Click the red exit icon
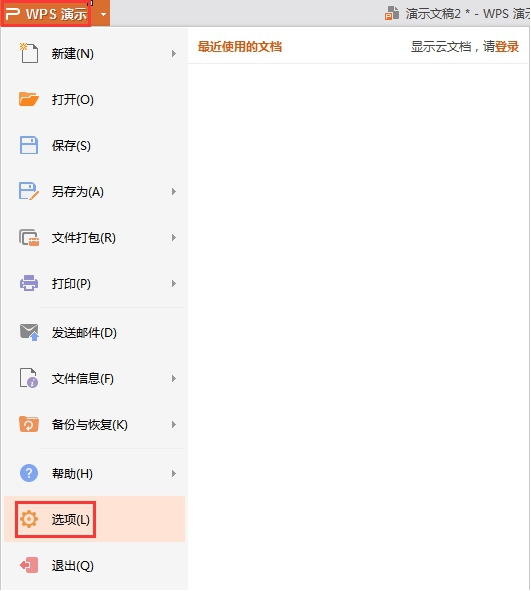 coord(29,565)
